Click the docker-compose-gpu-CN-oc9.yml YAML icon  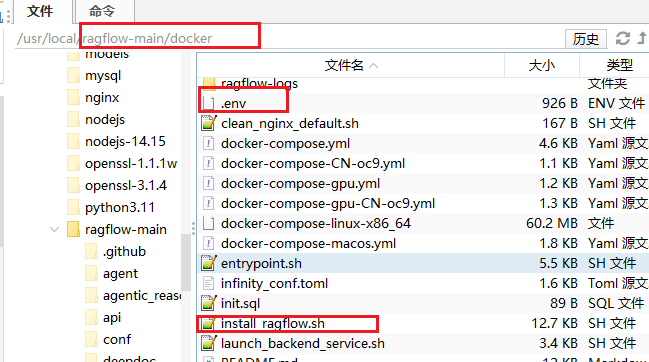tap(209, 203)
